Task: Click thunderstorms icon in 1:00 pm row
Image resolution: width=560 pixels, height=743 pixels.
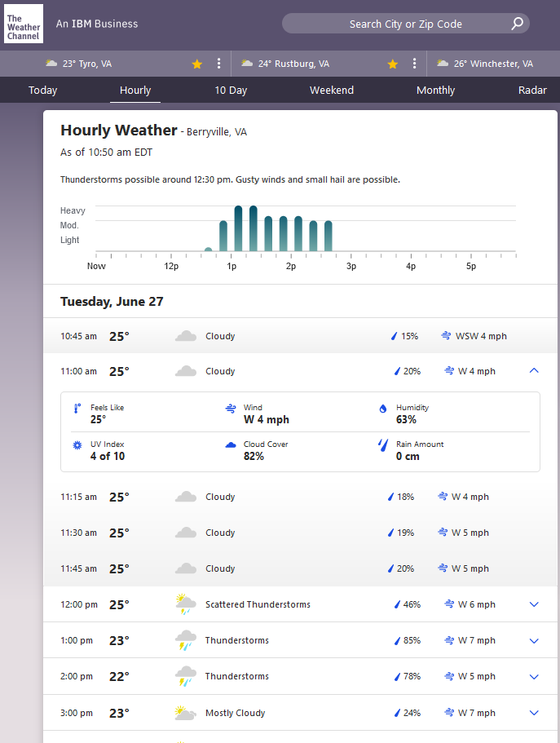Action: tap(186, 640)
